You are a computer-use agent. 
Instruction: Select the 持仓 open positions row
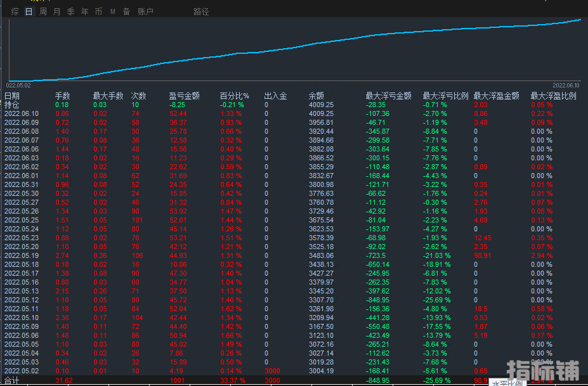pyautogui.click(x=12, y=105)
